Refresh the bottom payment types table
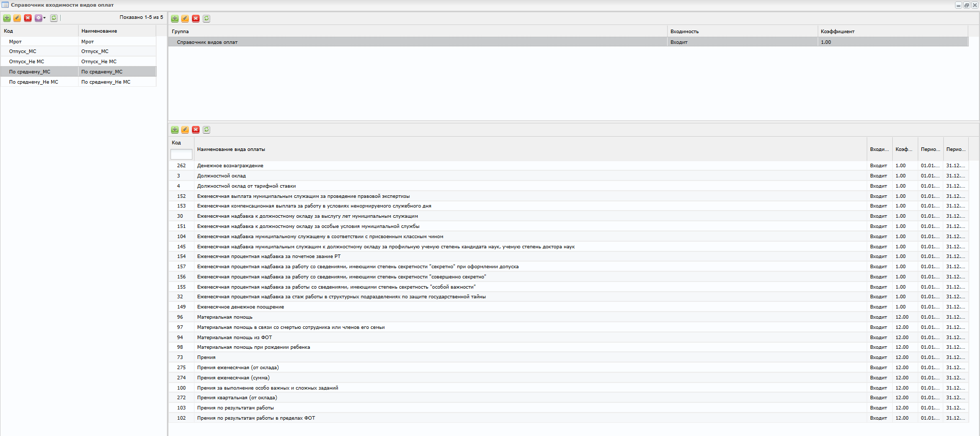 coord(206,130)
